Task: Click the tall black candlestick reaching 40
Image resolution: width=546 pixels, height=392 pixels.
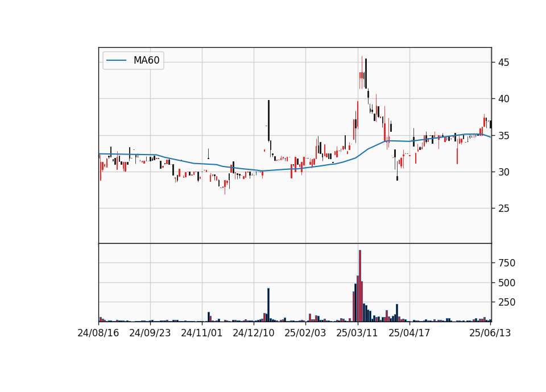Action: (269, 120)
